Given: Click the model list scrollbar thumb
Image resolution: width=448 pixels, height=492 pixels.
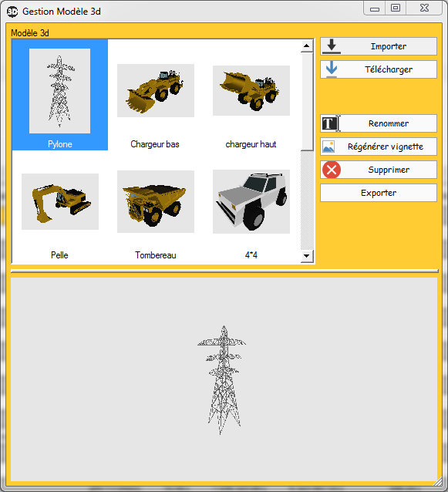Looking at the screenshot, I should pos(307,102).
